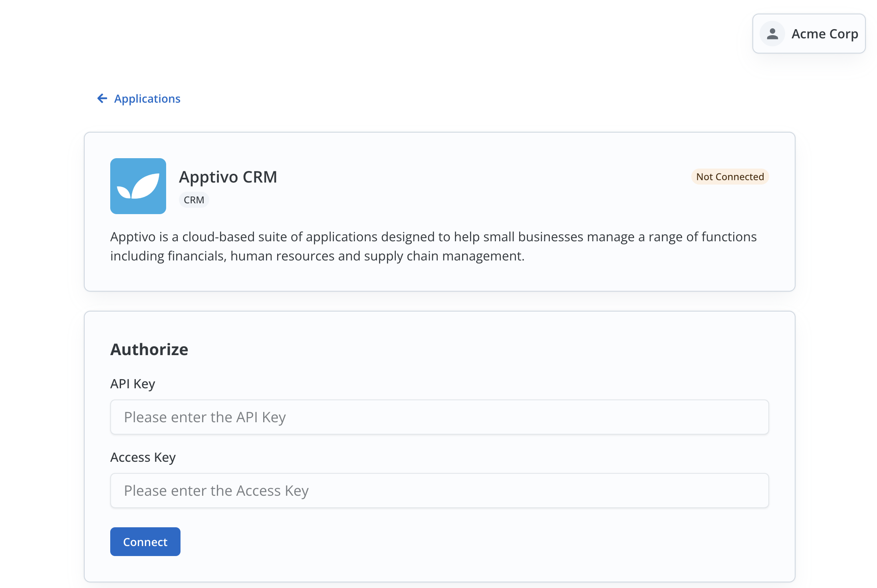Focus the API Key input field
The width and height of the screenshot is (877, 588).
coord(439,417)
